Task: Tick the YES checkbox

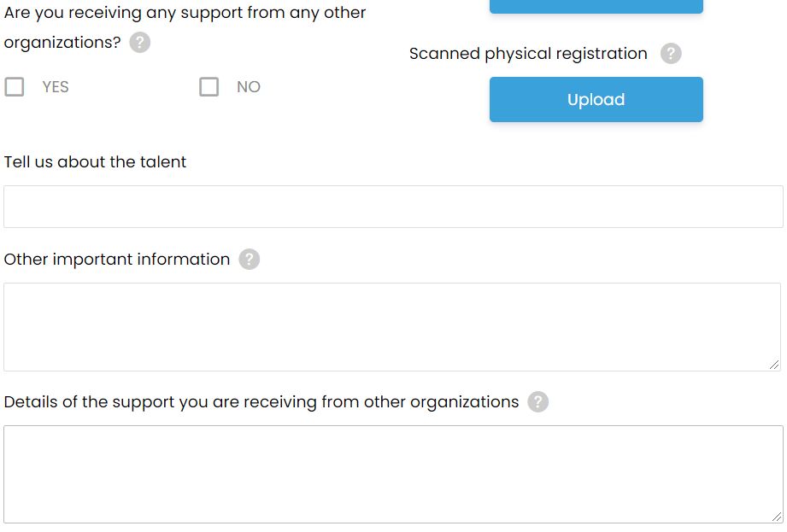Action: pos(14,87)
